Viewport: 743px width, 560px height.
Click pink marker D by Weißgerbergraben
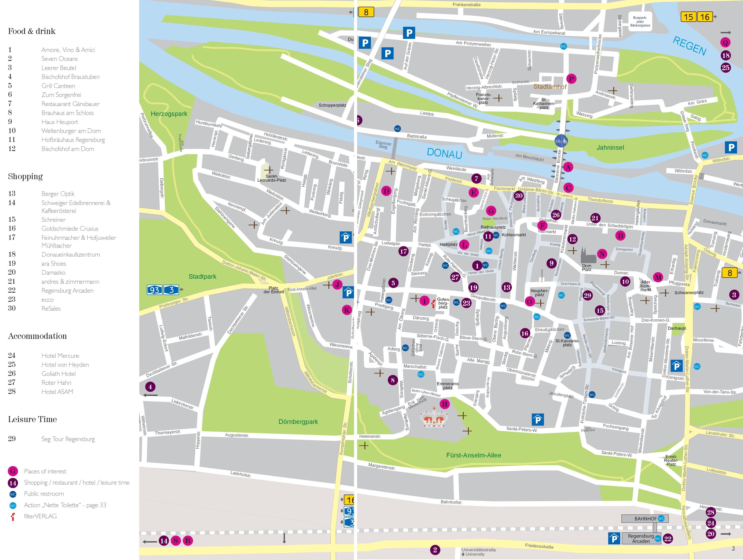click(386, 191)
